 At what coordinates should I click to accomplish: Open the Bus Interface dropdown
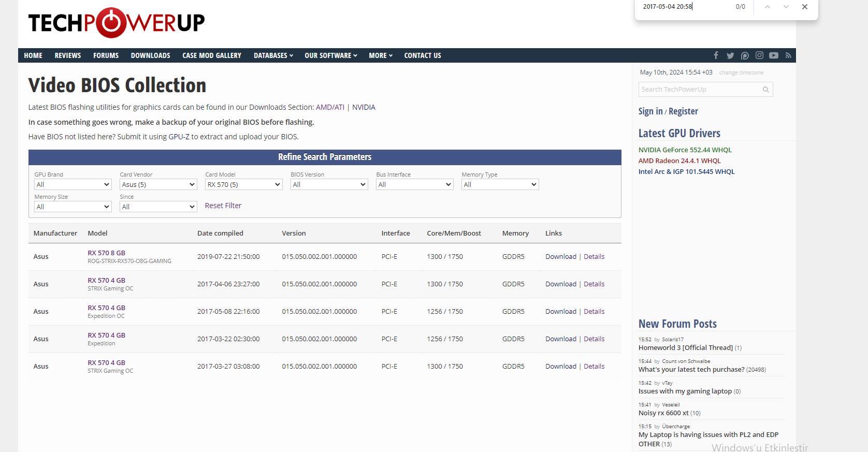(x=415, y=184)
